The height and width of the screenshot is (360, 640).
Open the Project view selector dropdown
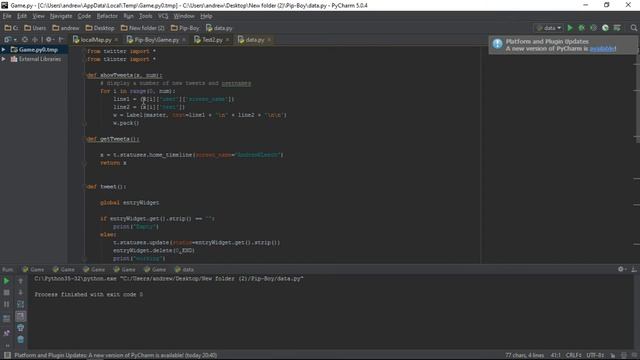click(x=10, y=40)
